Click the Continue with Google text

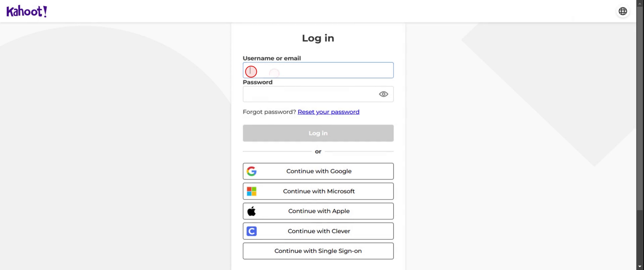point(319,171)
